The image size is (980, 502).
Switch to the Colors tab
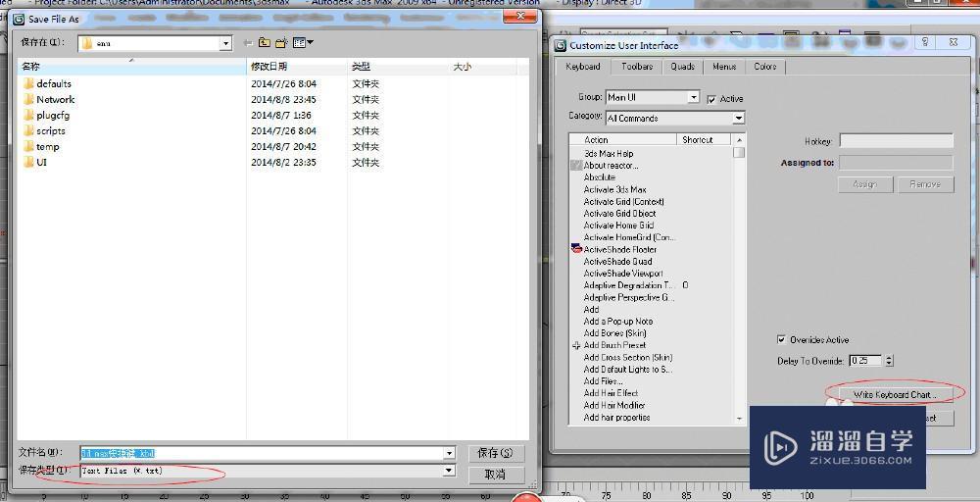point(765,67)
